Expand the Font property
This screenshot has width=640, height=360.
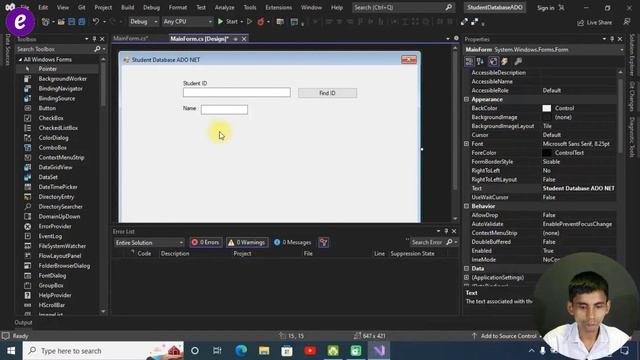coord(467,144)
